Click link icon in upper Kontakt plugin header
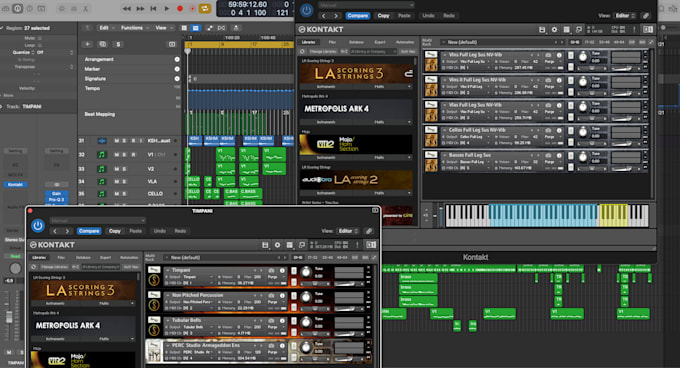Screen dimensions: 680x368 tap(646, 16)
